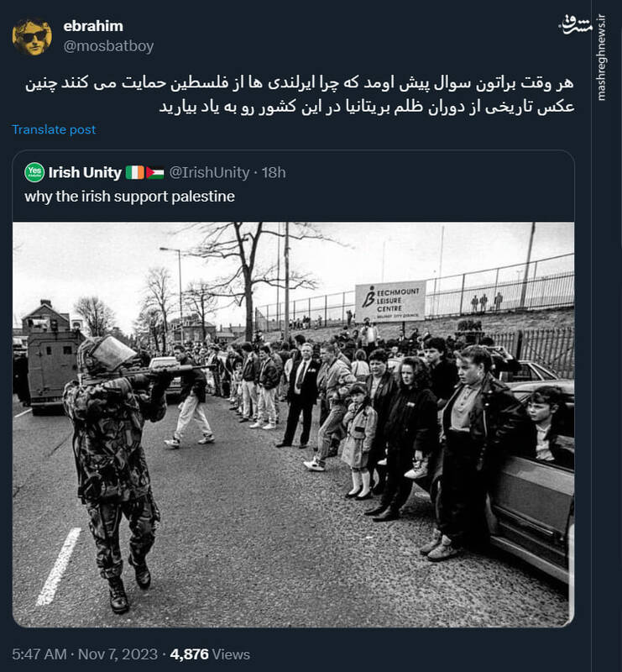
Task: View the 4,876 Views count details
Action: pos(210,654)
